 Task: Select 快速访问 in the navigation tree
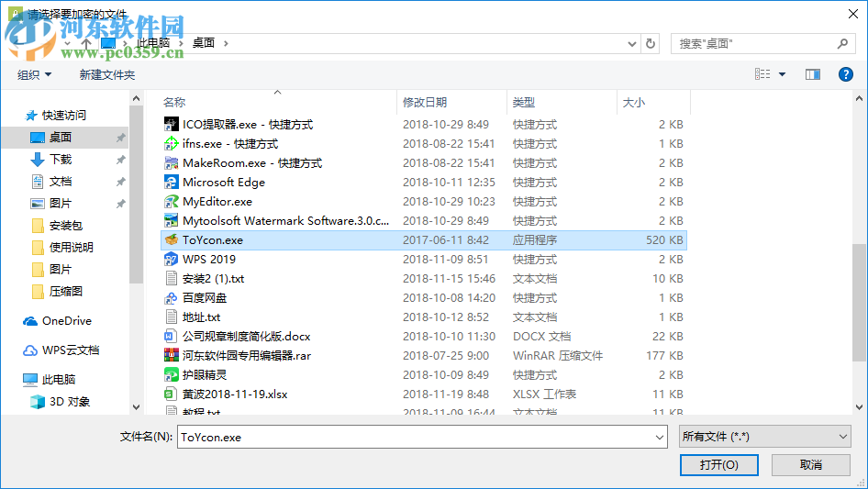tap(55, 116)
